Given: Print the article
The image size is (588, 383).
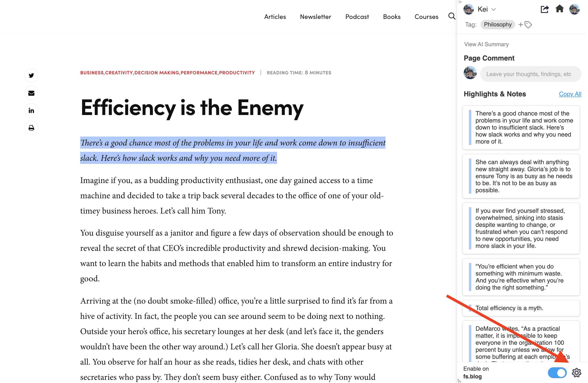Looking at the screenshot, I should pos(31,128).
